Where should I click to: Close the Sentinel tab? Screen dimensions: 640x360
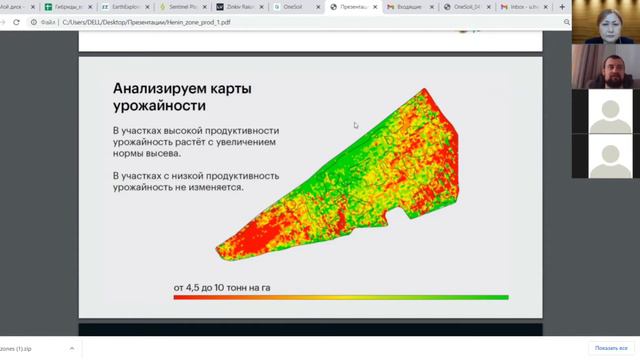pos(204,7)
